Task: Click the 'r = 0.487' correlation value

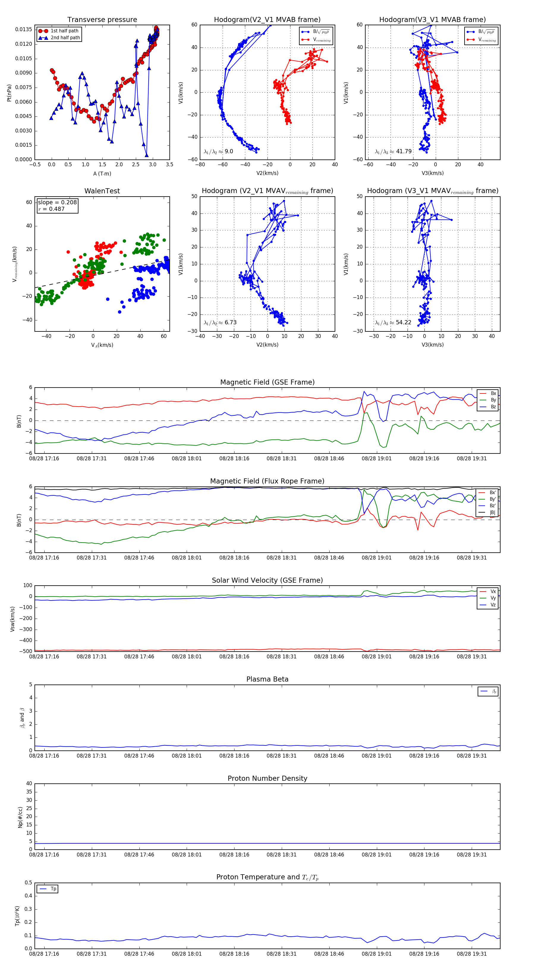Action: pyautogui.click(x=51, y=209)
